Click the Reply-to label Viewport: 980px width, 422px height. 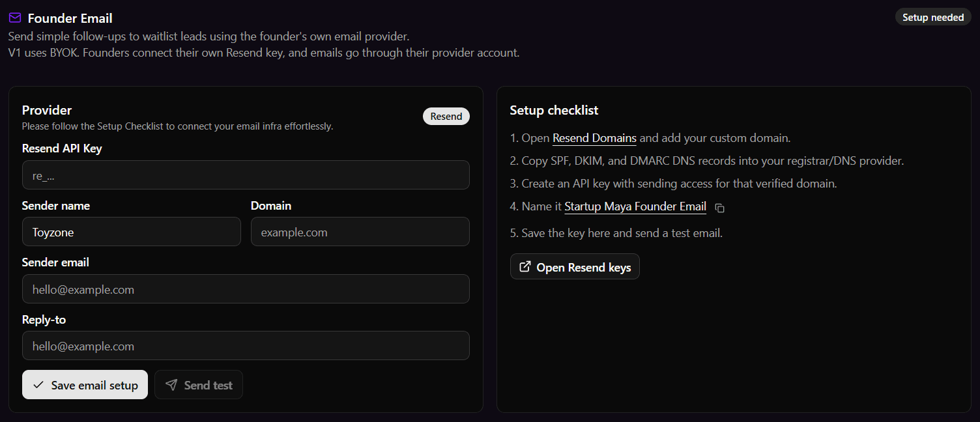pyautogui.click(x=44, y=320)
